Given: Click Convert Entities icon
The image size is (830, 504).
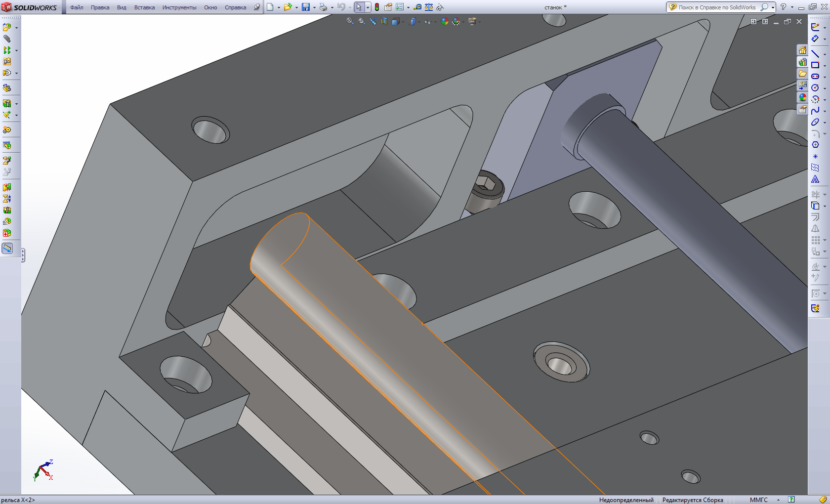Looking at the screenshot, I should click(815, 206).
